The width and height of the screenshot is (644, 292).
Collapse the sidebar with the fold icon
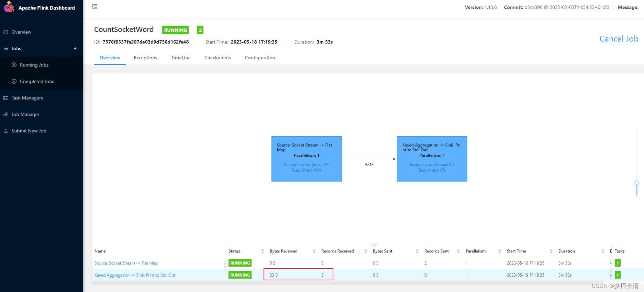(95, 7)
